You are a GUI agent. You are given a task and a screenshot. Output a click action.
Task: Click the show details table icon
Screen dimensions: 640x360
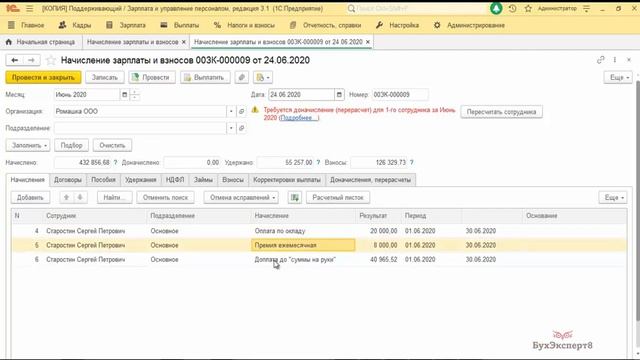[x=295, y=198]
